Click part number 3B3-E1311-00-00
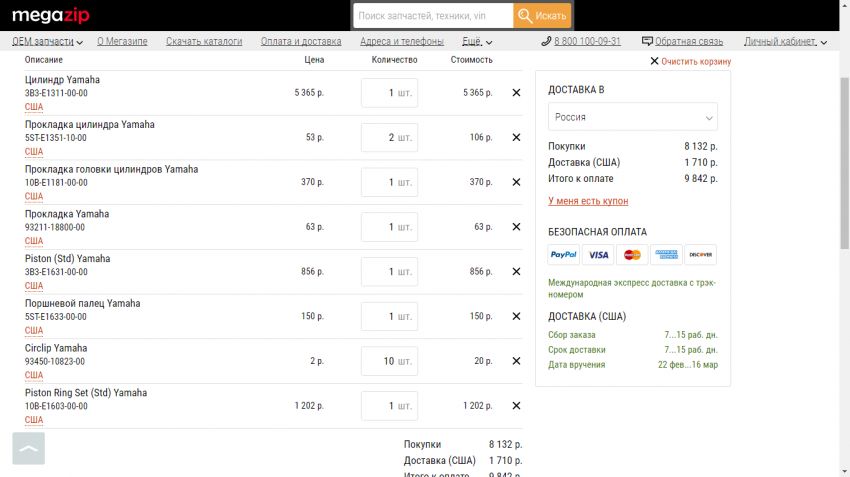850x477 pixels. [56, 93]
